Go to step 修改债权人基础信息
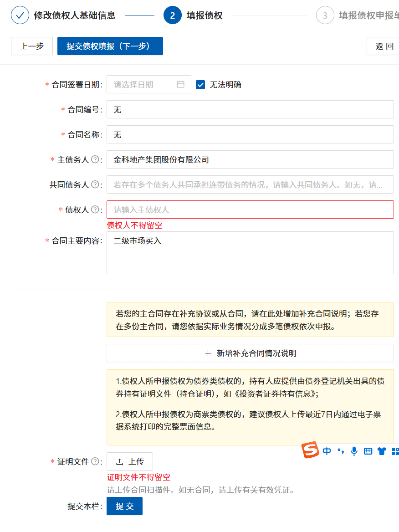The width and height of the screenshot is (399, 532). (75, 15)
